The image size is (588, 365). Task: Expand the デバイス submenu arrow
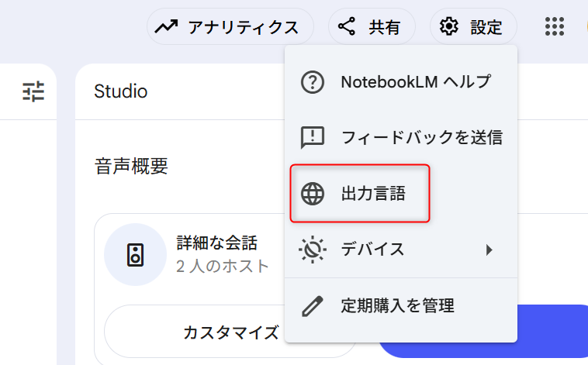pos(489,250)
